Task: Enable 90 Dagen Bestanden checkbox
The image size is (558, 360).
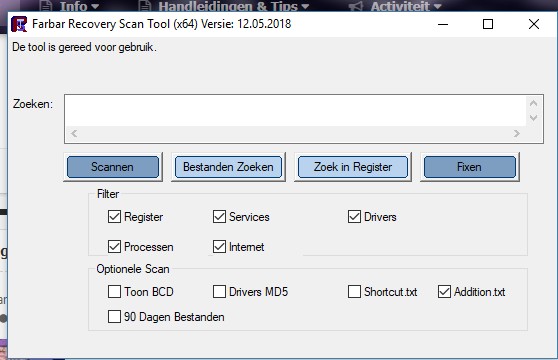Action: tap(114, 316)
